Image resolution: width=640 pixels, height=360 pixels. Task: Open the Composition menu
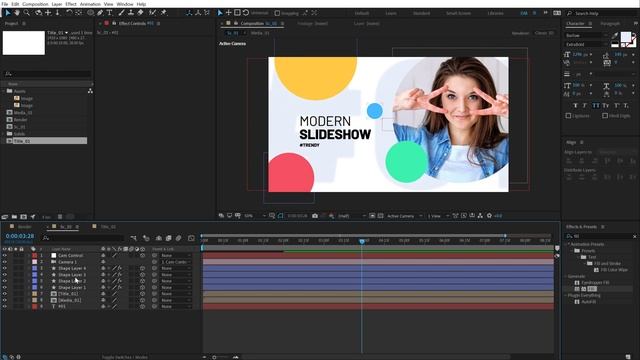(35, 4)
